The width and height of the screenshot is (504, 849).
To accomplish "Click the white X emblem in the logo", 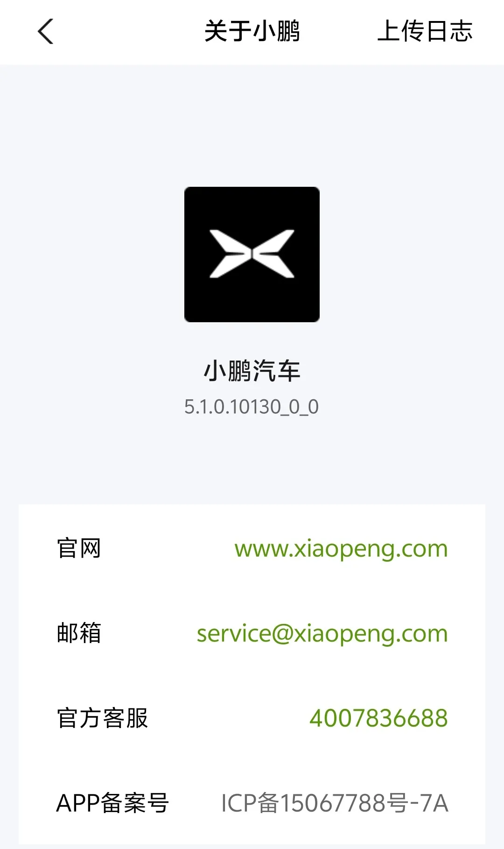I will coord(252,254).
